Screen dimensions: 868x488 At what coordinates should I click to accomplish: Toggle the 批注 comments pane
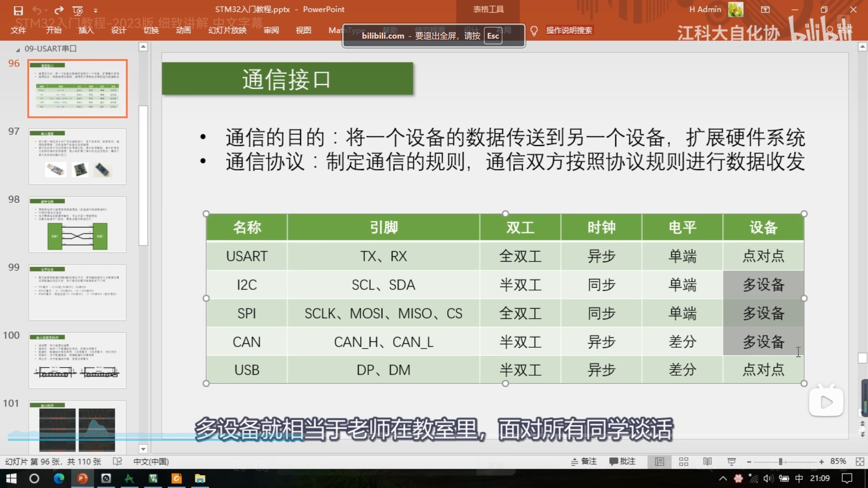623,461
